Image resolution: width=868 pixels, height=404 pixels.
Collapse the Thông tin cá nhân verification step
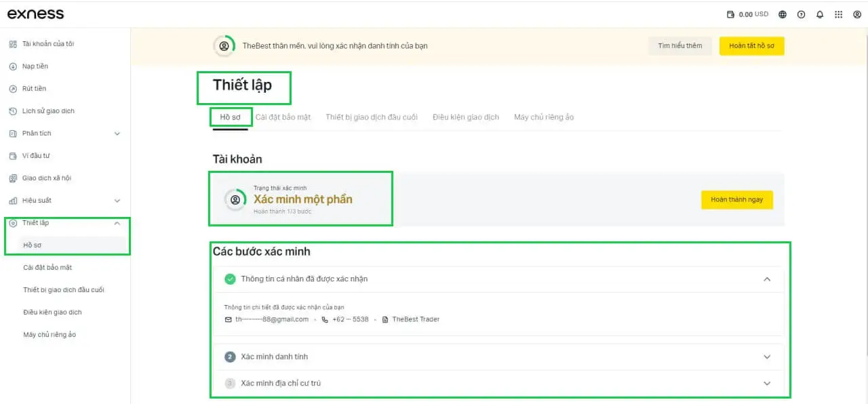[767, 279]
